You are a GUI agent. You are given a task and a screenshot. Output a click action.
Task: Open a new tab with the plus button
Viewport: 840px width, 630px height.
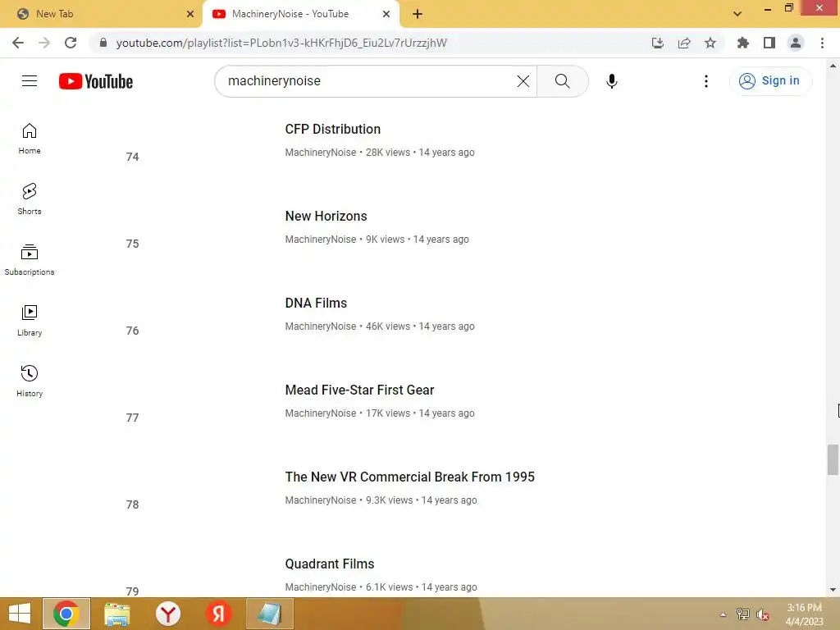418,15
